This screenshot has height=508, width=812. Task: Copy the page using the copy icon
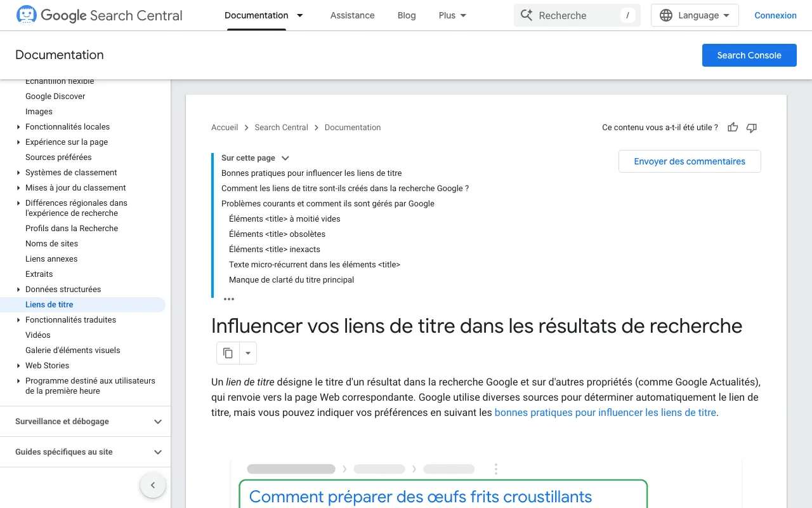coord(228,353)
